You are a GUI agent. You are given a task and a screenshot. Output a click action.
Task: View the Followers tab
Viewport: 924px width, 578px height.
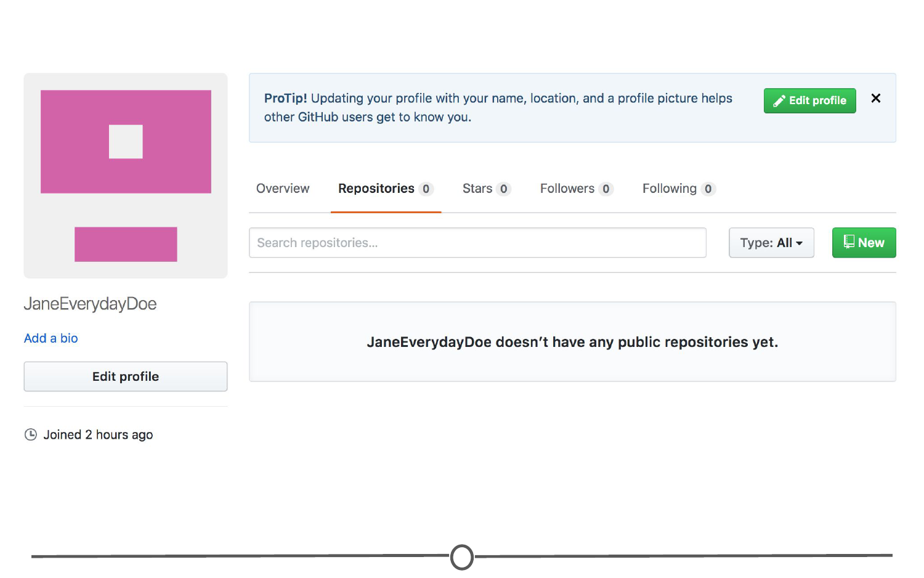point(567,189)
